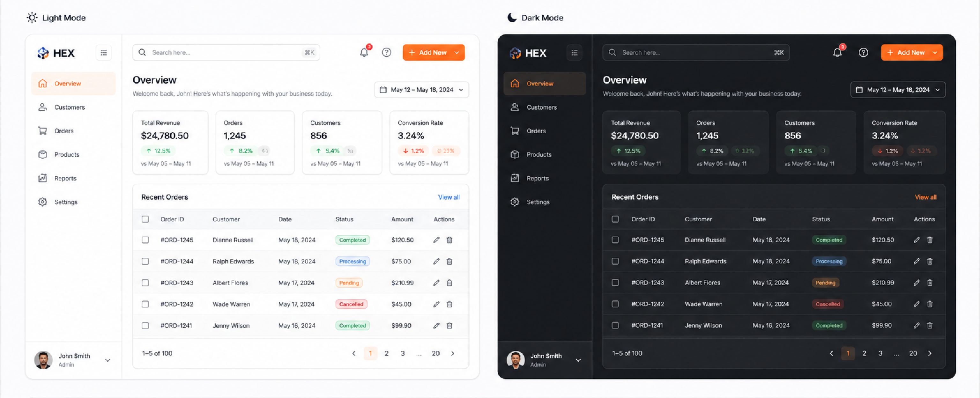Viewport: 980px width, 398px height.
Task: Click the Total Revenue card in light mode
Action: click(170, 143)
